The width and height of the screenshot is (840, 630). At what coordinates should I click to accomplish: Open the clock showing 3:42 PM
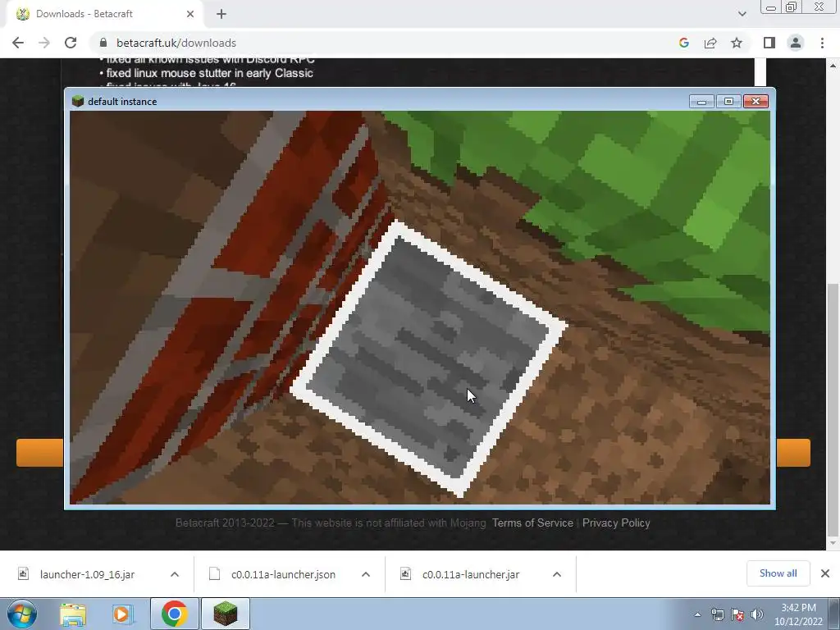point(798,614)
